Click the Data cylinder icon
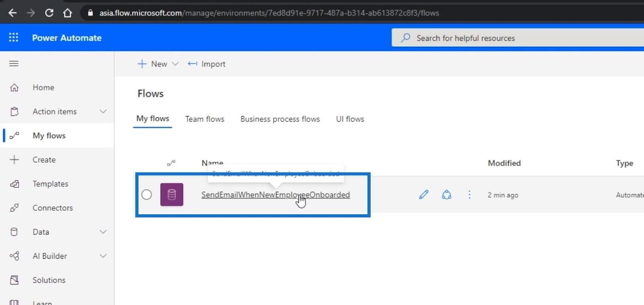The height and width of the screenshot is (305, 644). click(x=14, y=232)
